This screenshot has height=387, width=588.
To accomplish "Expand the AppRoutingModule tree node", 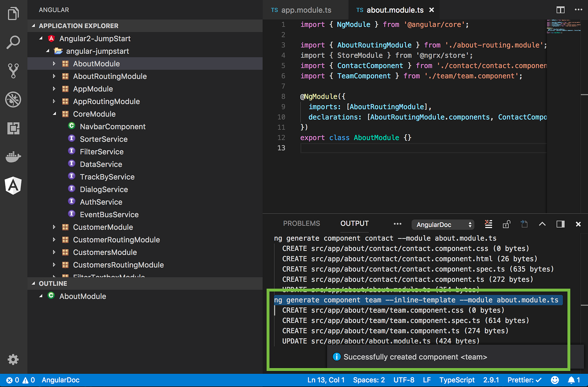I will pos(54,101).
